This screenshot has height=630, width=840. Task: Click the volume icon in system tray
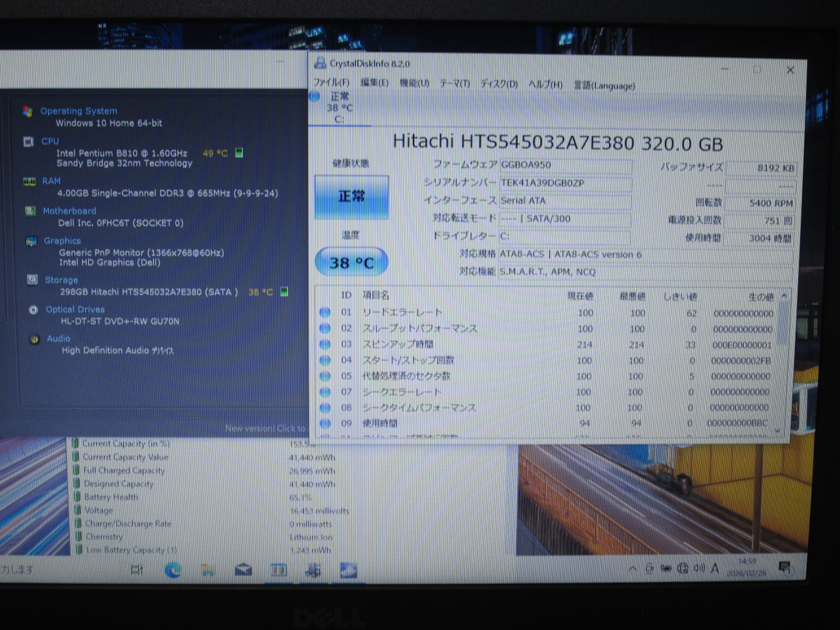(x=699, y=568)
